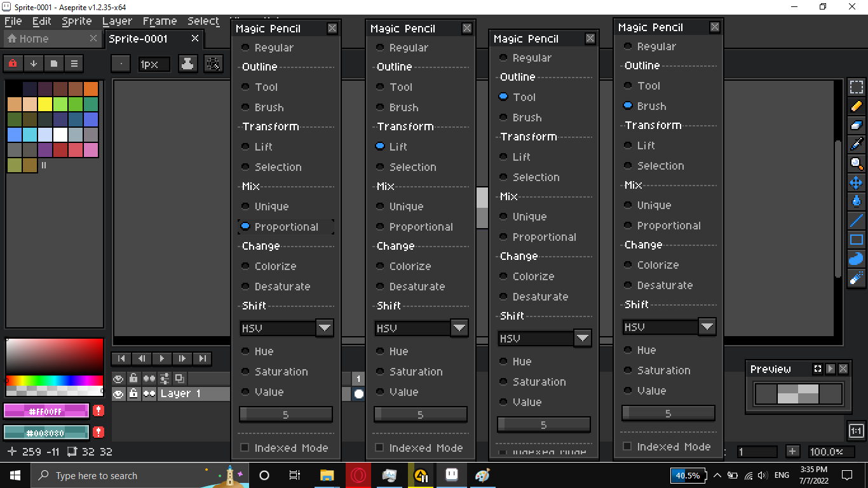This screenshot has height=488, width=868.
Task: Click the ink stamp icon
Action: pyautogui.click(x=187, y=64)
